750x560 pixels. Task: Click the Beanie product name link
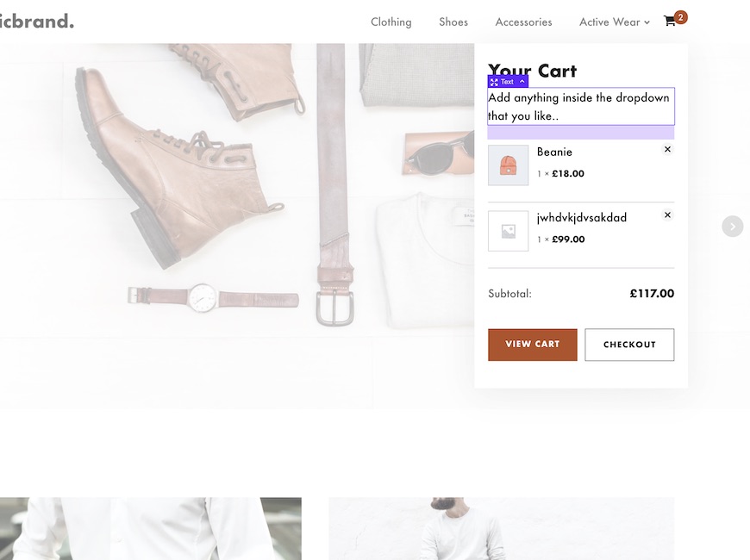tap(554, 152)
